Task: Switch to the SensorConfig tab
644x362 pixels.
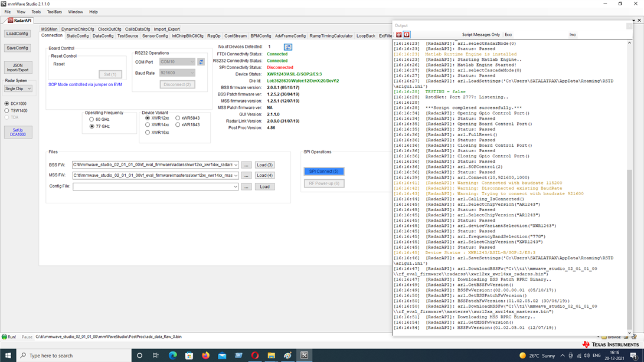Action: pyautogui.click(x=155, y=36)
